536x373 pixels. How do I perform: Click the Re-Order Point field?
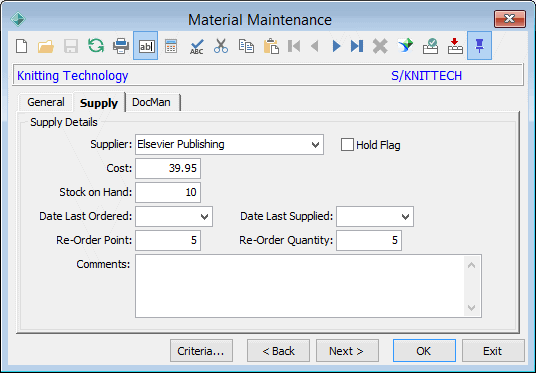coord(168,240)
